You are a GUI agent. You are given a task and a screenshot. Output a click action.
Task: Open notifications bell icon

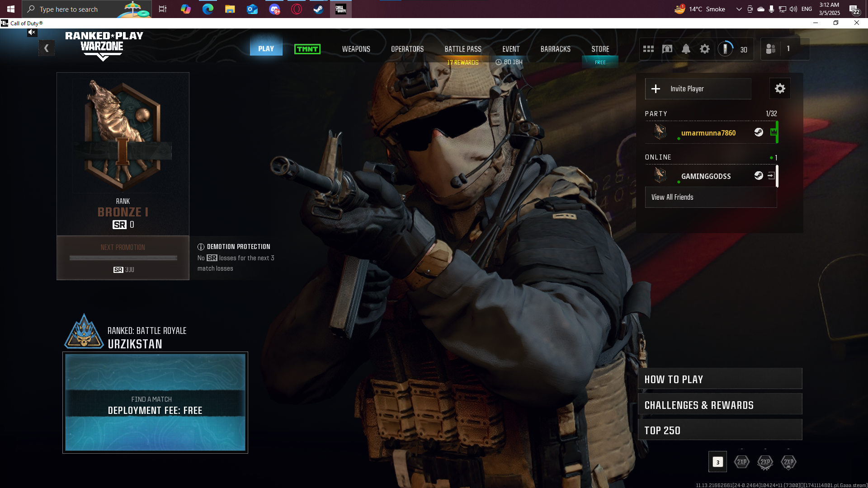point(686,49)
